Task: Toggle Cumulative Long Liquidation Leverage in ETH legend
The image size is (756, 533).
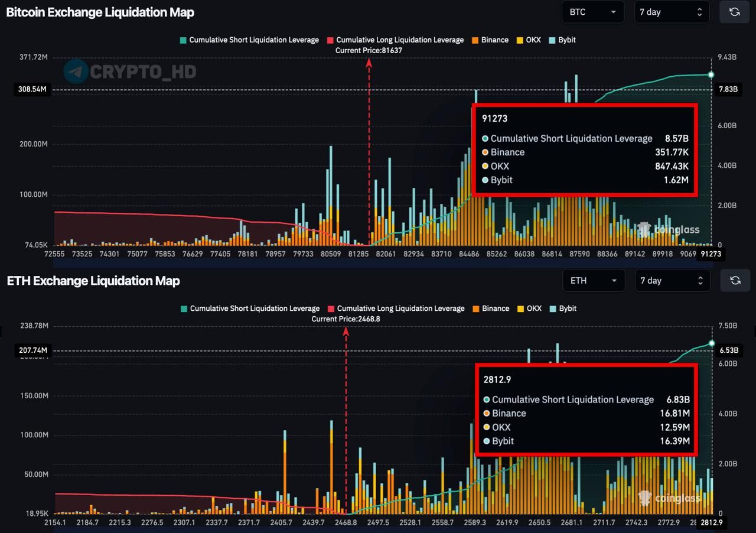Action: (x=396, y=308)
